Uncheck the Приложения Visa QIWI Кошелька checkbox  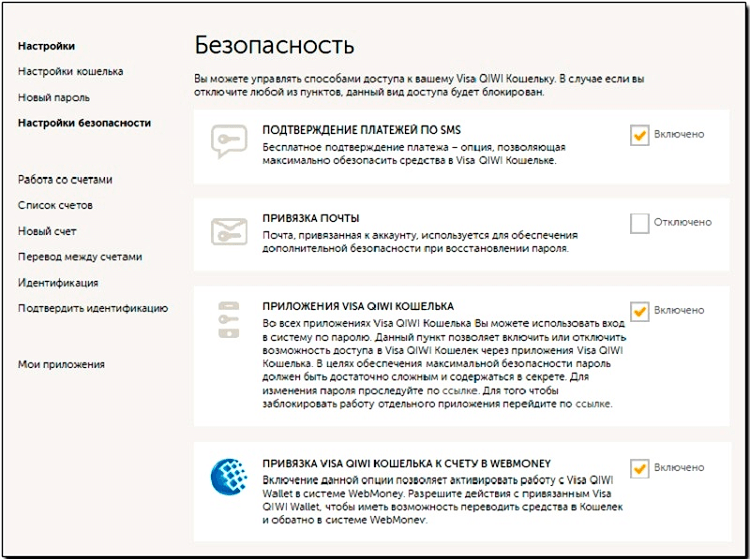pos(640,311)
